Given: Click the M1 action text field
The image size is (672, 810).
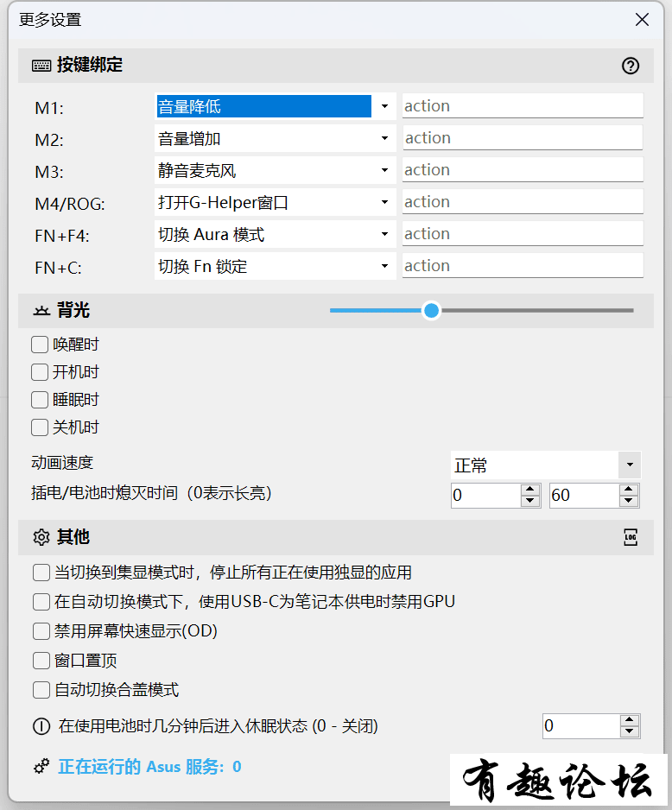Looking at the screenshot, I should (523, 106).
